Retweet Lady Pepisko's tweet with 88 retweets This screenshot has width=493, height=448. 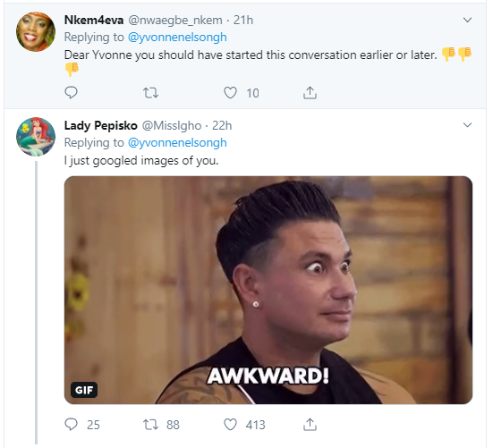pos(150,425)
